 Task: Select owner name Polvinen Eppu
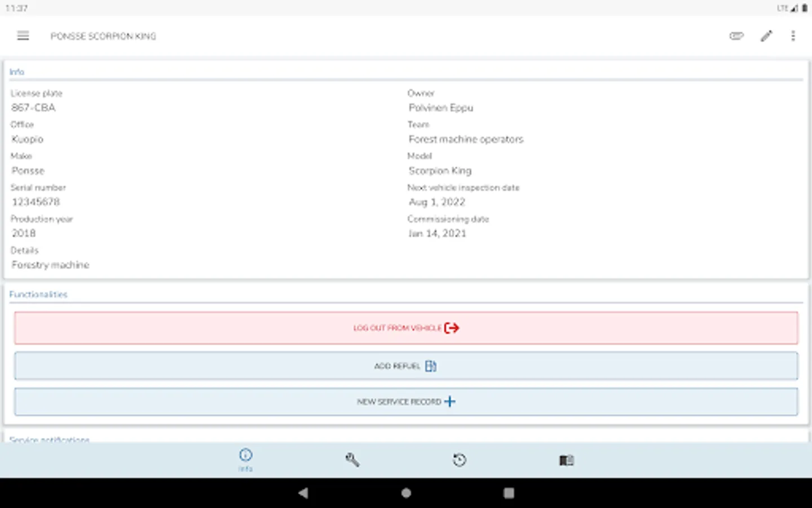pos(441,108)
